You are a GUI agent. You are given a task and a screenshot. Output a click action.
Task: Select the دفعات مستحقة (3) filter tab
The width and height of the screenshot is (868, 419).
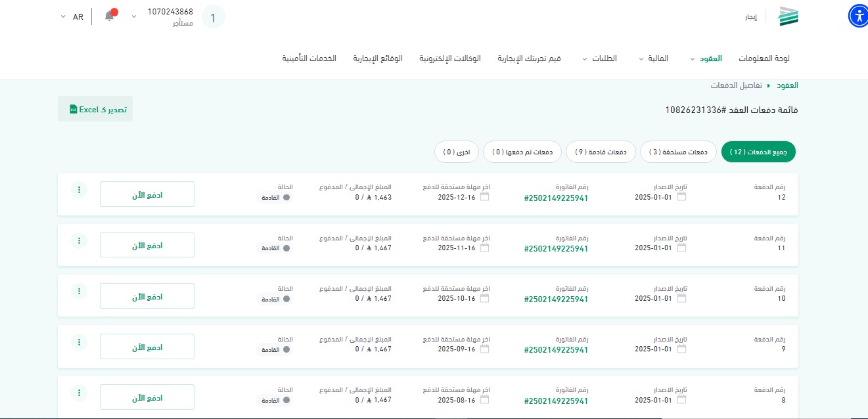point(679,152)
